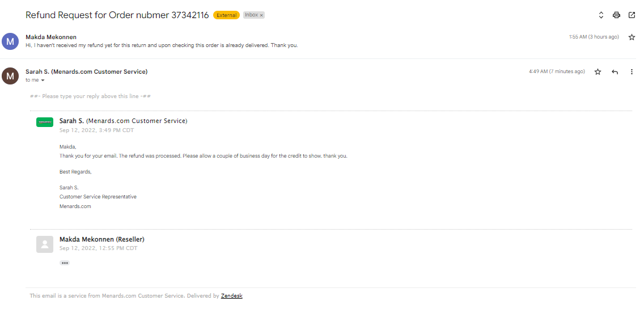644x309 pixels.
Task: Click the green Menards logo thumbnail
Action: [45, 122]
